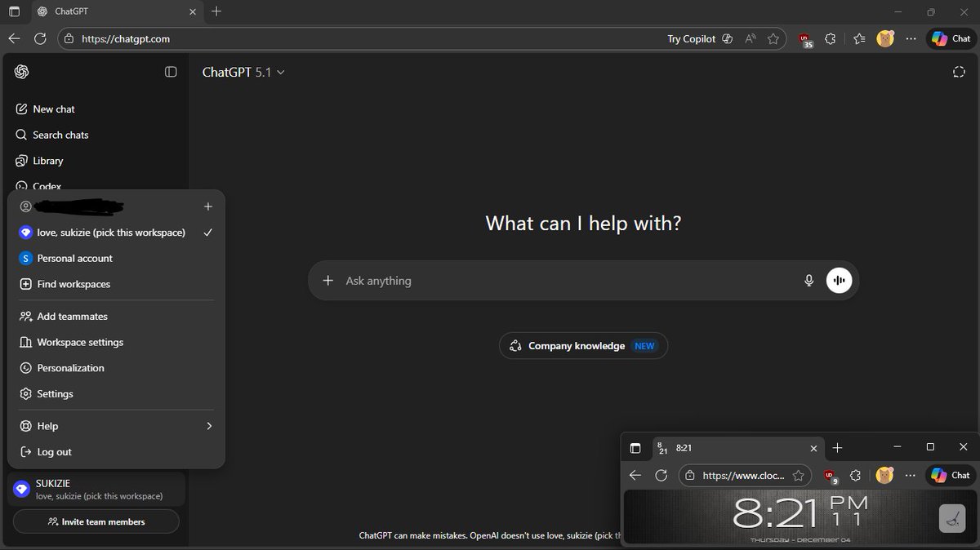Click Try Copilot in the address bar
980x550 pixels.
click(700, 38)
